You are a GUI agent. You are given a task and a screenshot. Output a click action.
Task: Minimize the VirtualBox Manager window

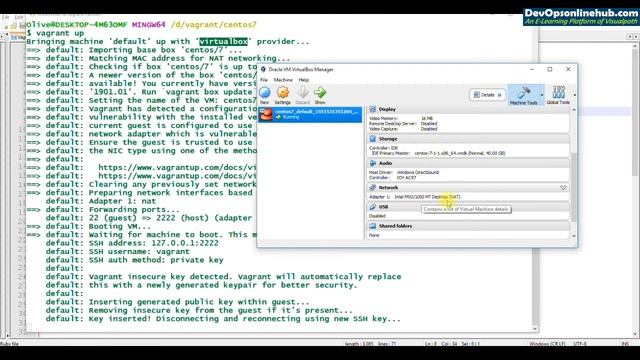(x=532, y=69)
